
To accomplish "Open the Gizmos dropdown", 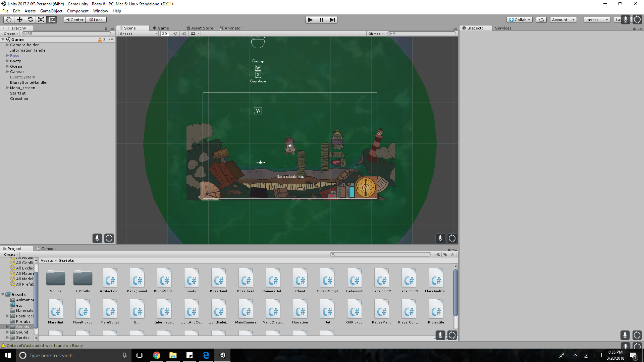I will tap(376, 34).
